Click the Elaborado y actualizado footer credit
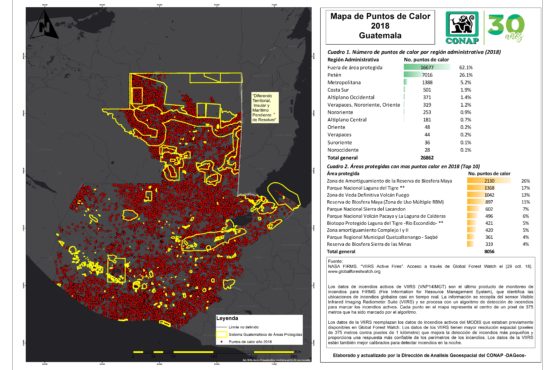555x370 pixels. pos(429,355)
